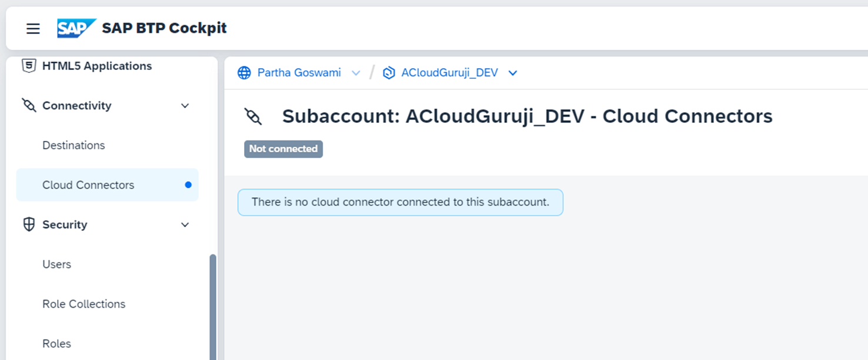Click the globe icon beside Partha Goswami
868x360 pixels.
[244, 73]
